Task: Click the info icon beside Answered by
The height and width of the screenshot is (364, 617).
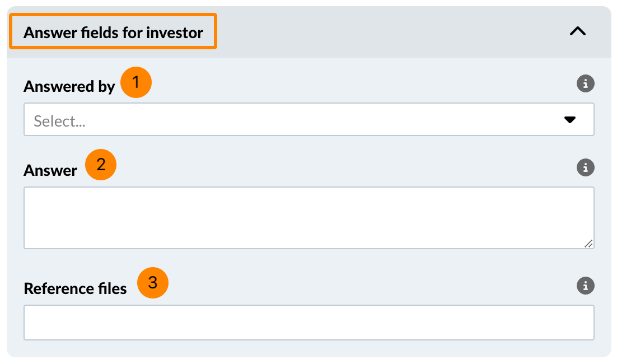Action: (x=585, y=85)
